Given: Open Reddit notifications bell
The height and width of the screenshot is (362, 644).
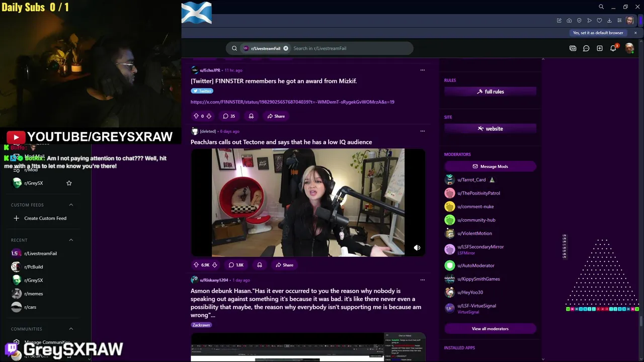Looking at the screenshot, I should (613, 48).
